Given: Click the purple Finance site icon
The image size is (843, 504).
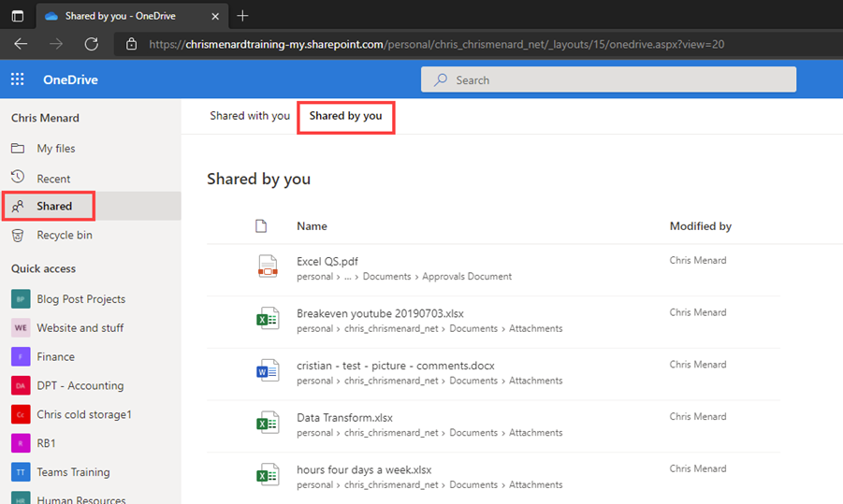Looking at the screenshot, I should [x=21, y=357].
